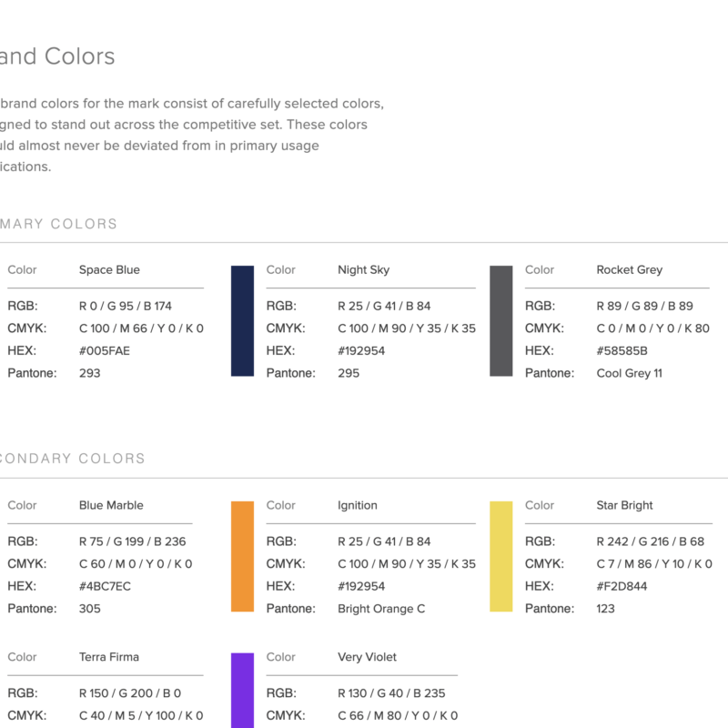728x728 pixels.
Task: Select the Blue Marble color name
Action: [x=111, y=505]
